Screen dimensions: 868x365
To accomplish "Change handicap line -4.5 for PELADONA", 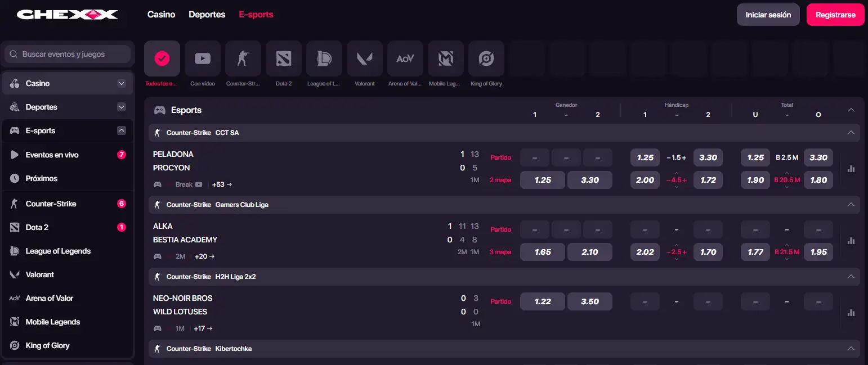I will [x=677, y=180].
